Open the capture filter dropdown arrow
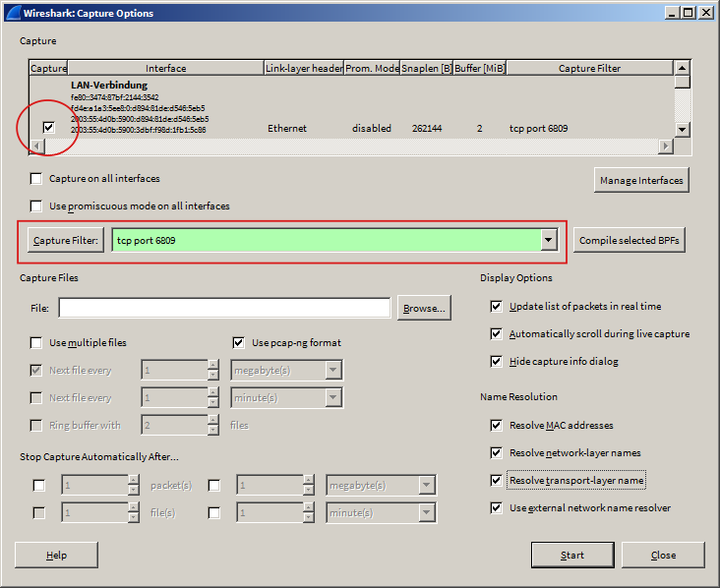720x588 pixels. pyautogui.click(x=549, y=240)
